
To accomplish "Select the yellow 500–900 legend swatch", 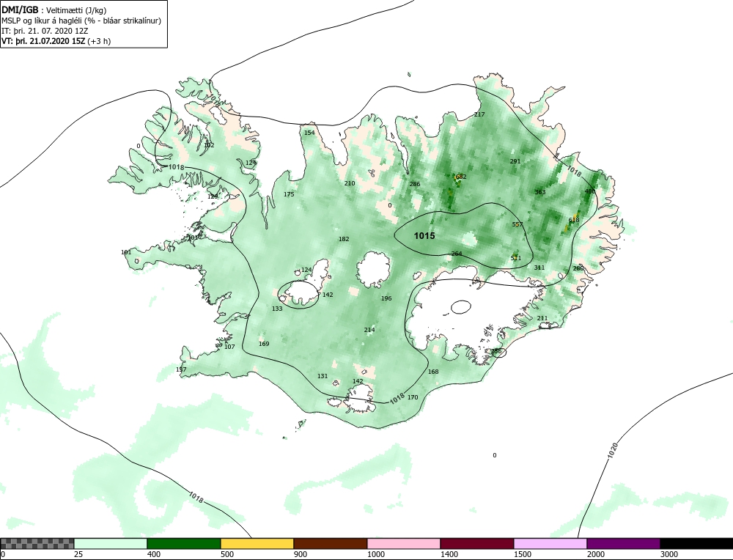I will click(257, 544).
